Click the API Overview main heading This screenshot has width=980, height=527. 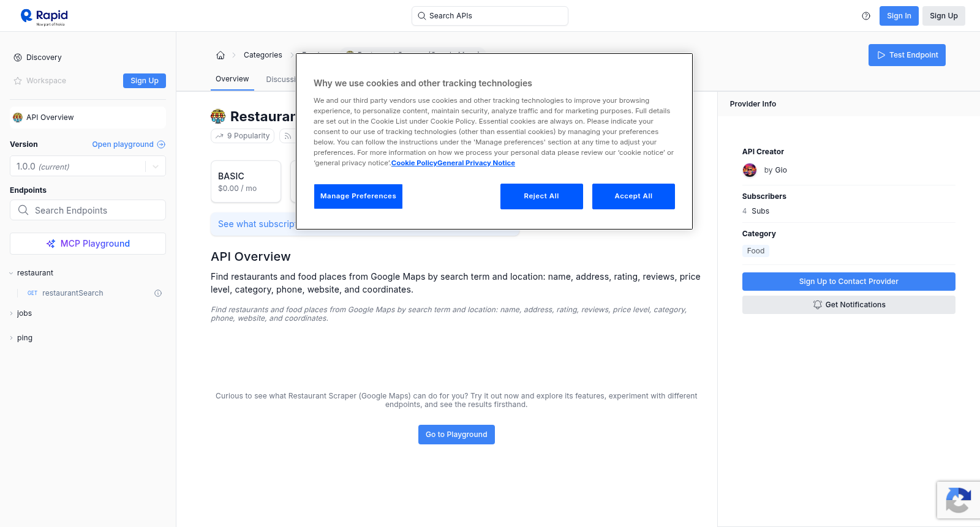(251, 256)
